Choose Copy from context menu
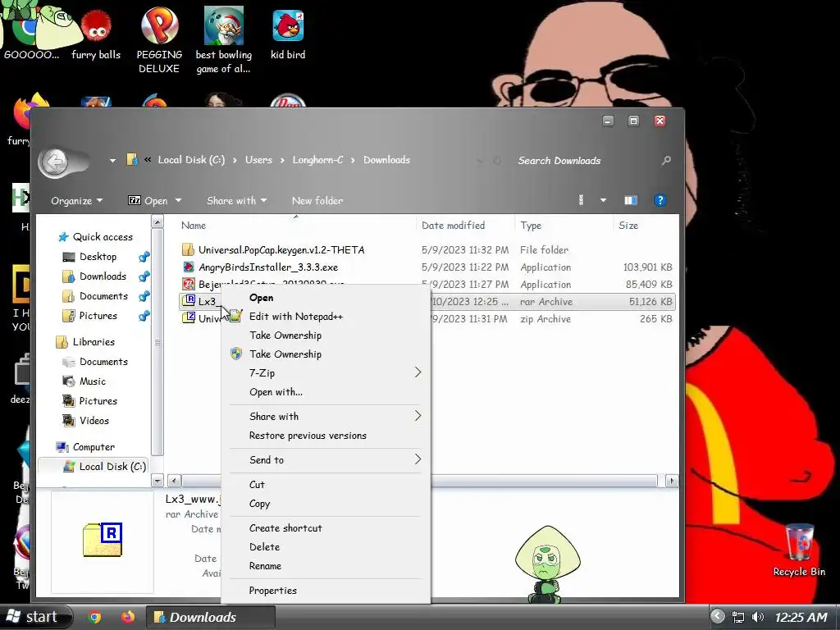Viewport: 840px width, 630px height. click(326, 504)
